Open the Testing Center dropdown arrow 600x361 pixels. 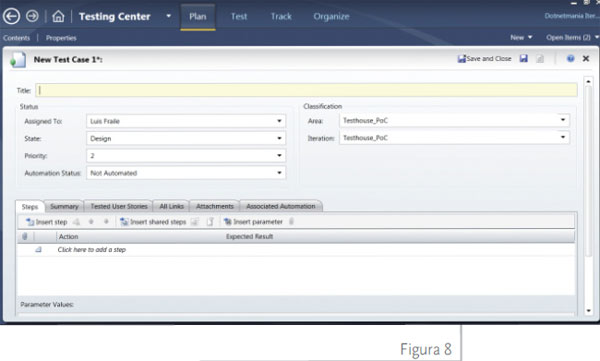[x=168, y=16]
